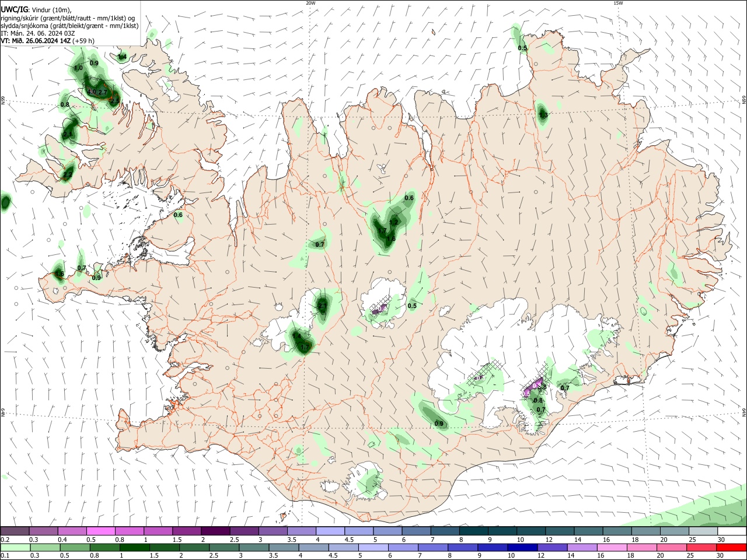Select the dark teal 8 swatch in upper scale
Screen dimensions: 747x560
(x=474, y=531)
